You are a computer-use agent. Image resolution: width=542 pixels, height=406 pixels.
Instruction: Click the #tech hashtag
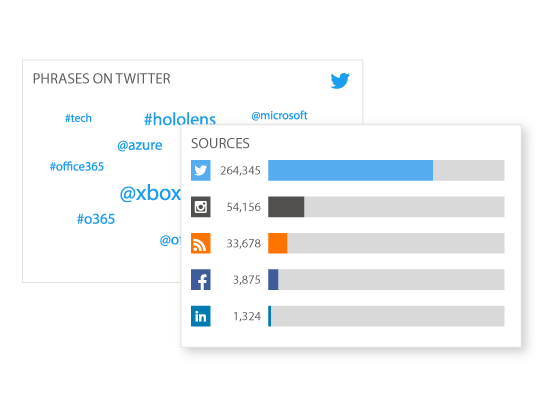click(78, 118)
